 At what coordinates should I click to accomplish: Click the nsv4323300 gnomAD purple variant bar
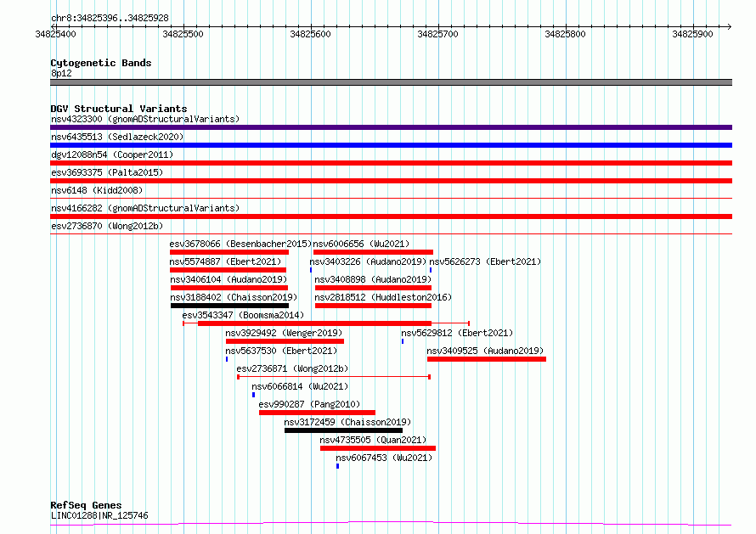point(391,127)
